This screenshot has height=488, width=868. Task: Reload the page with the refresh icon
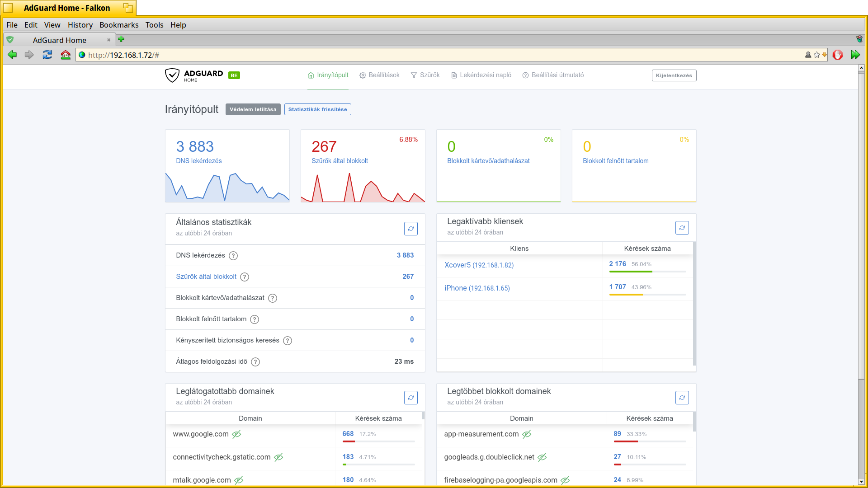tap(47, 55)
